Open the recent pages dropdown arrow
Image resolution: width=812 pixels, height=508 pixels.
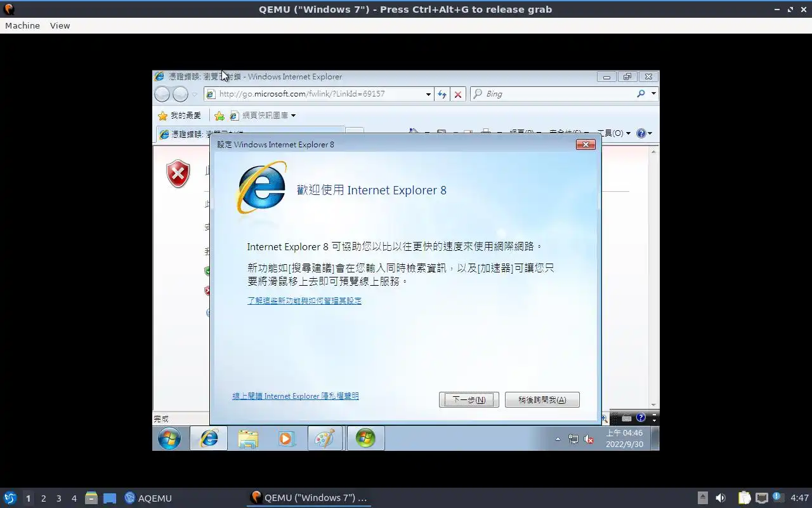click(x=194, y=94)
